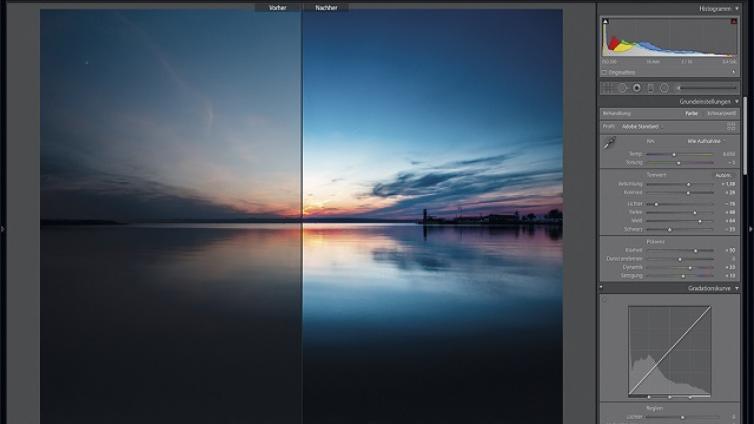Hide the right panel with edge arrow
Image resolution: width=754 pixels, height=424 pixels.
pyautogui.click(x=751, y=229)
